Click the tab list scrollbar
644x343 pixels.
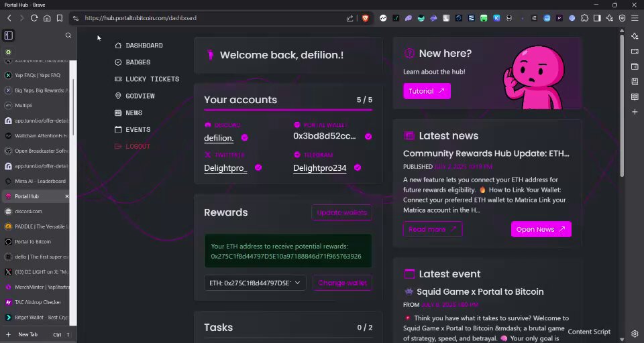(73, 107)
